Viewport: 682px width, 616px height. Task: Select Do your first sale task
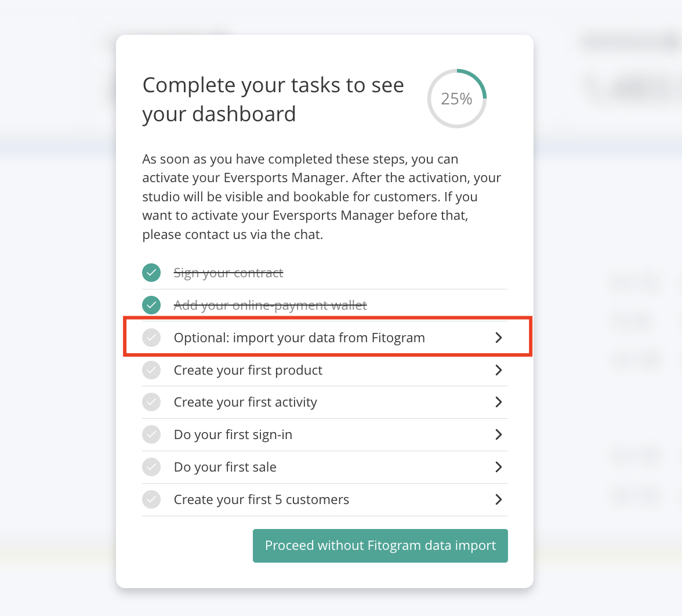click(325, 468)
